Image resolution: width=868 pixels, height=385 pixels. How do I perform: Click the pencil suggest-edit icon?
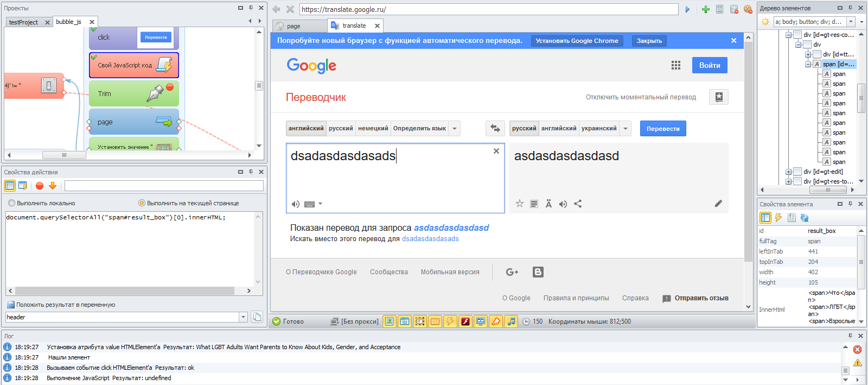coord(718,204)
